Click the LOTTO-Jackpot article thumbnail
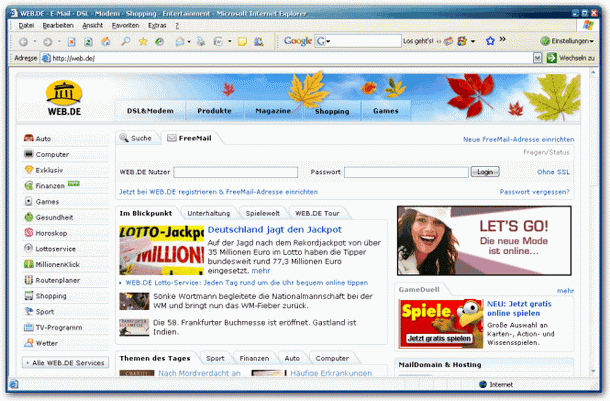 161,250
